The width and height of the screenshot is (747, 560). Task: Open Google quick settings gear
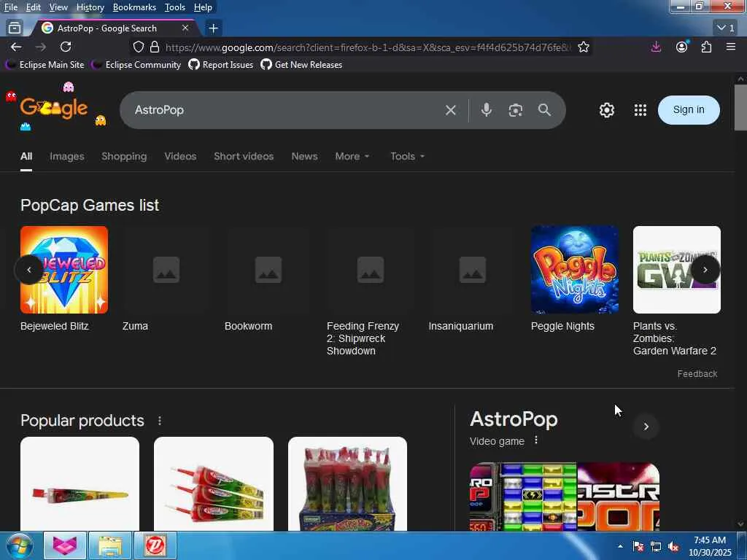click(606, 110)
